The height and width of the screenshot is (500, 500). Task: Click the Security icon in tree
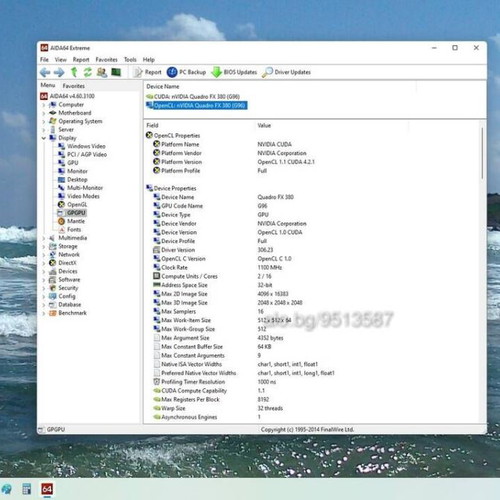coord(53,288)
